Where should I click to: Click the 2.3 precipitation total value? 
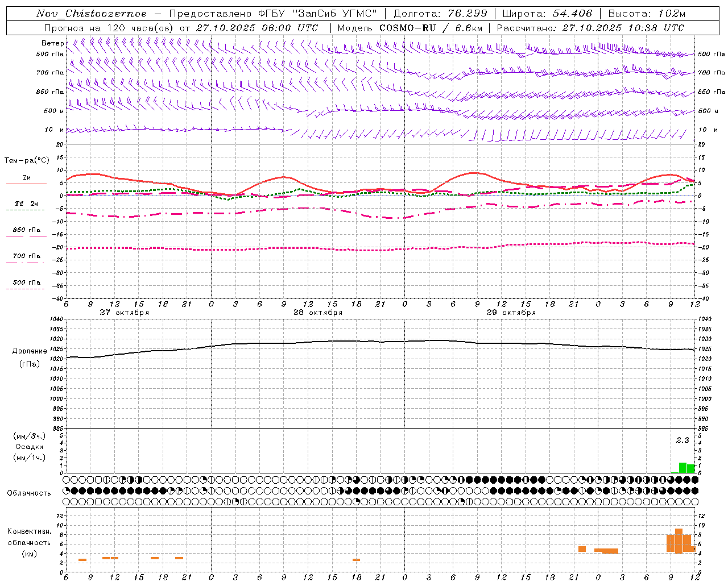coord(682,440)
